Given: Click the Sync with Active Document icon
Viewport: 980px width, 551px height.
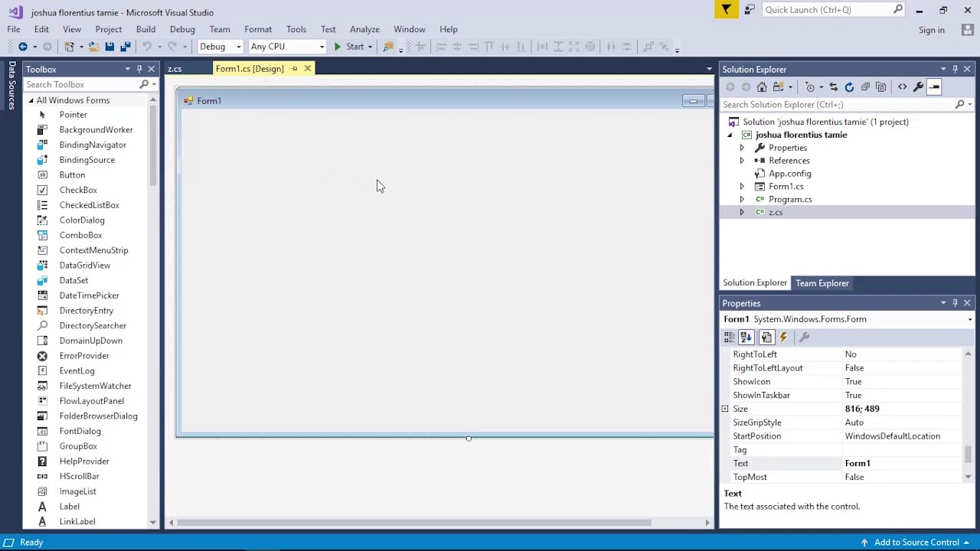Looking at the screenshot, I should point(833,87).
